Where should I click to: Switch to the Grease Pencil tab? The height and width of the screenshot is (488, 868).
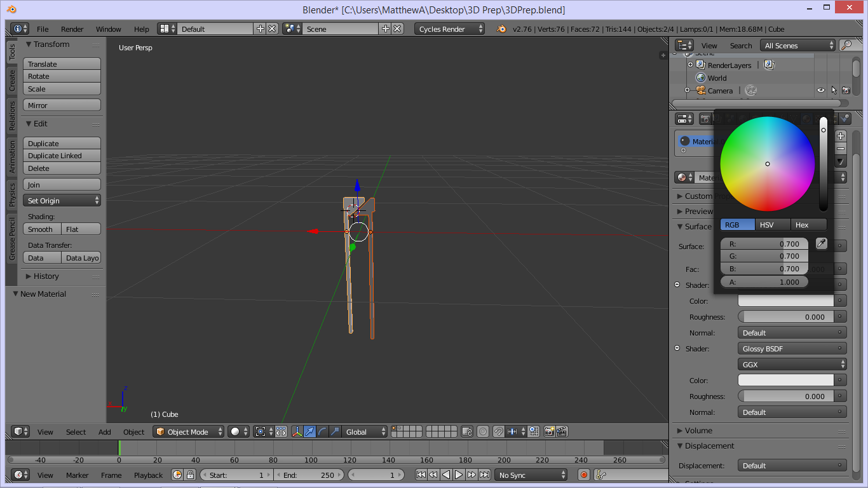11,238
